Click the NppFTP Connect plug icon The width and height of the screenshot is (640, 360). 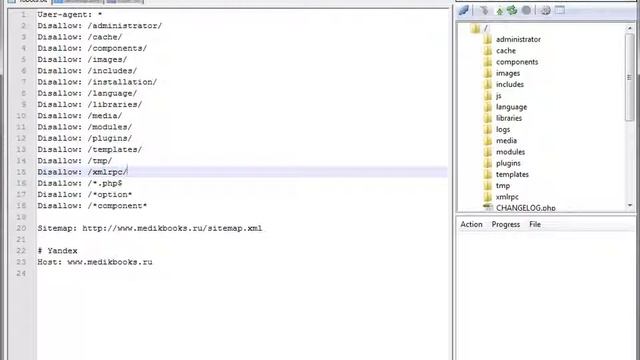point(464,10)
